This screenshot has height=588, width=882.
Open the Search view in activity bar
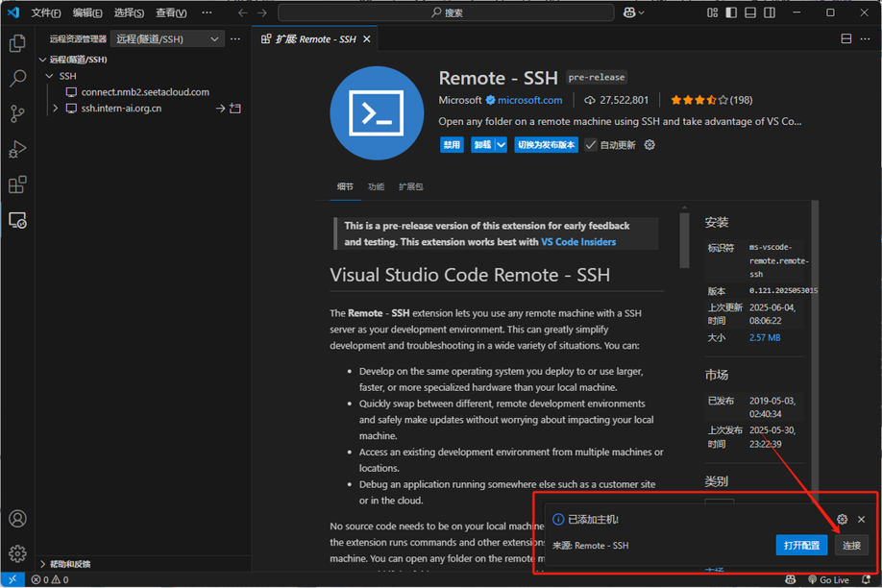(17, 79)
